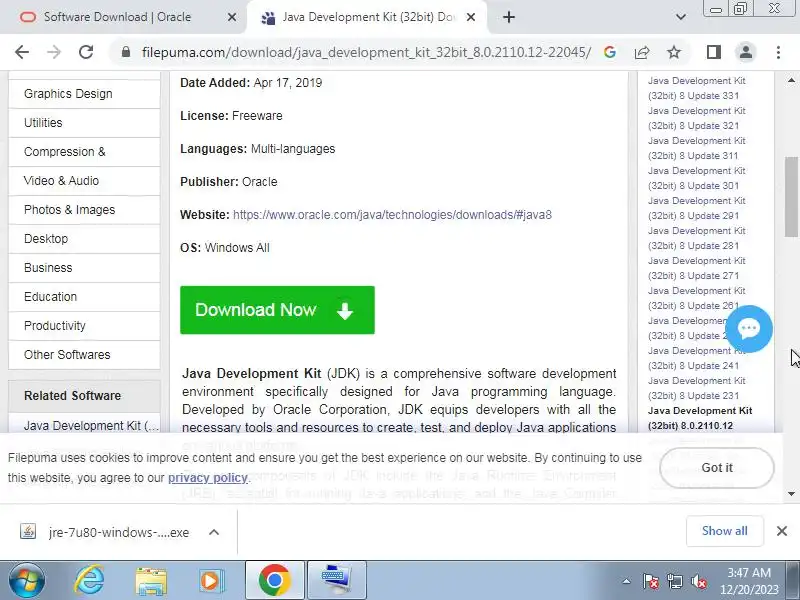The image size is (800, 600).
Task: Open JDK (32bit) 8 Update 321 version
Action: click(696, 118)
